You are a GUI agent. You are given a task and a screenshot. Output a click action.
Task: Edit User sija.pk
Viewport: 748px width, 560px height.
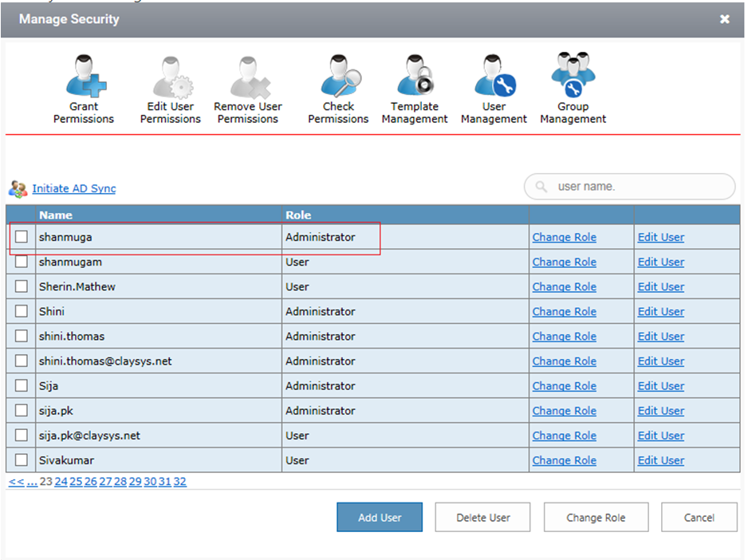pyautogui.click(x=661, y=411)
